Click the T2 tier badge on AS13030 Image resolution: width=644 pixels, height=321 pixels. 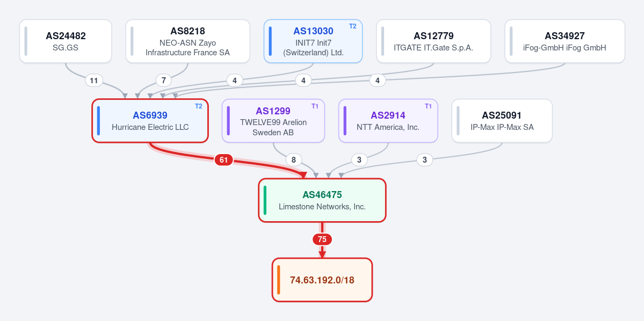pos(353,26)
